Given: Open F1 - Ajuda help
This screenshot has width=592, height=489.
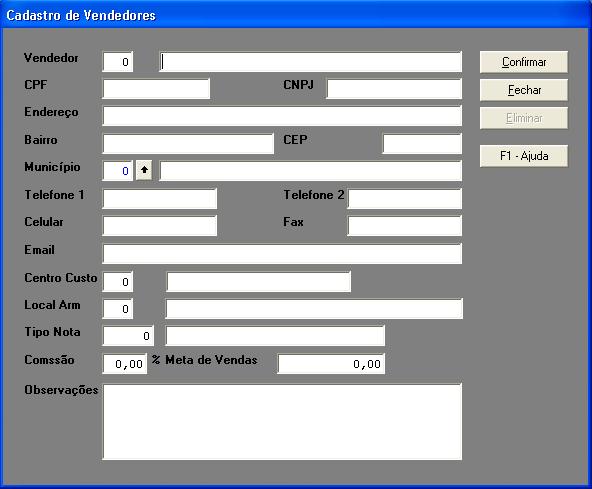Looking at the screenshot, I should pos(524,156).
